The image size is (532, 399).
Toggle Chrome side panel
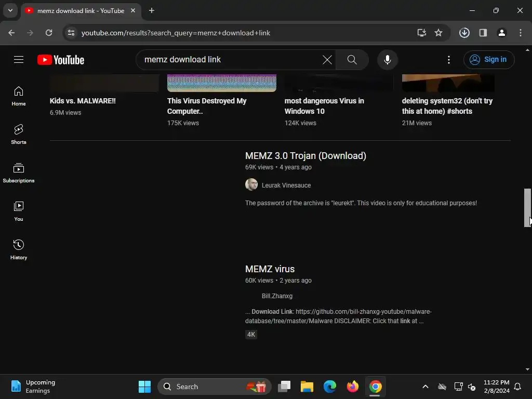tap(483, 33)
